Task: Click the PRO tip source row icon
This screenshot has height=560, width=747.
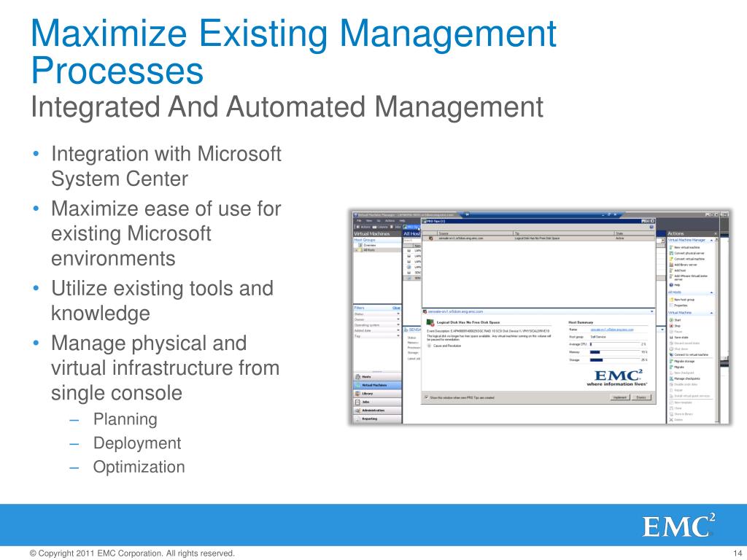Action: click(x=430, y=238)
